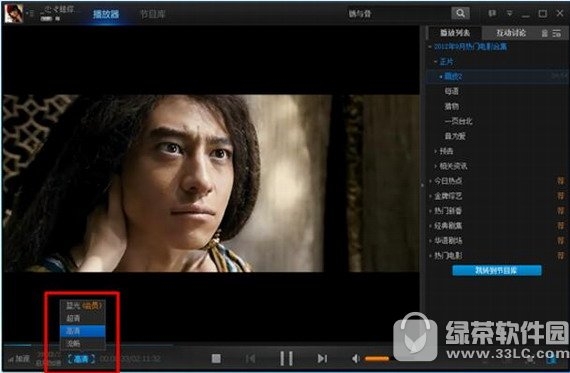The height and width of the screenshot is (373, 570).
Task: Switch to the 互动讨论 tab
Action: pyautogui.click(x=511, y=33)
